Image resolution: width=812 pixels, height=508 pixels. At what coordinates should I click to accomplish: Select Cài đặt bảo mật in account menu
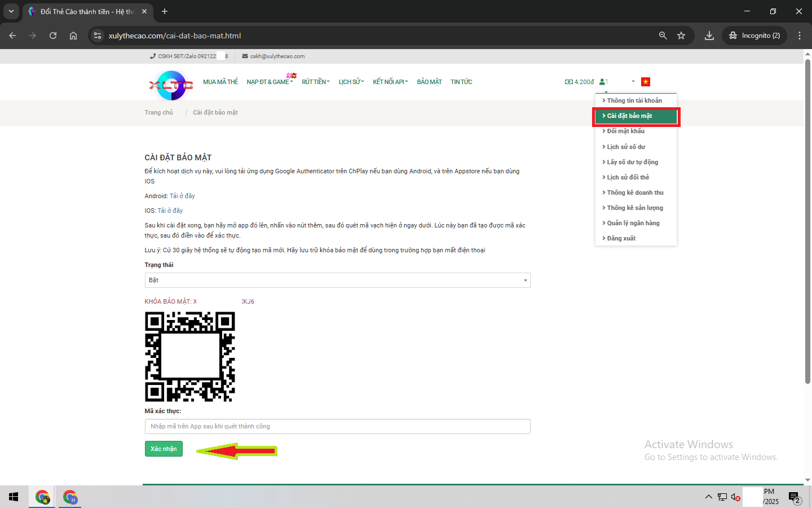pyautogui.click(x=636, y=116)
